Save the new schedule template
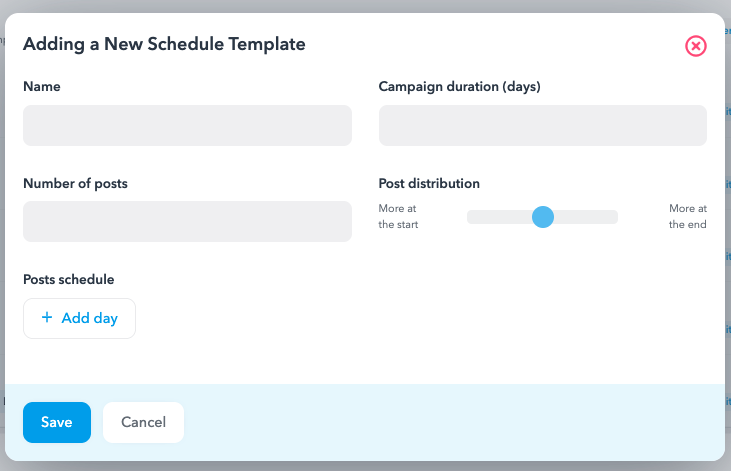731x471 pixels. coord(57,423)
